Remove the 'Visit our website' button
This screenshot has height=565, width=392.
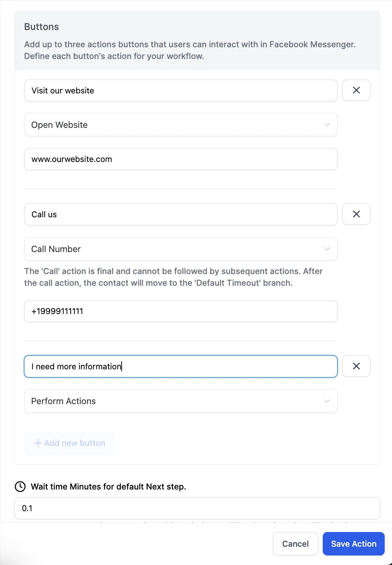pyautogui.click(x=356, y=90)
